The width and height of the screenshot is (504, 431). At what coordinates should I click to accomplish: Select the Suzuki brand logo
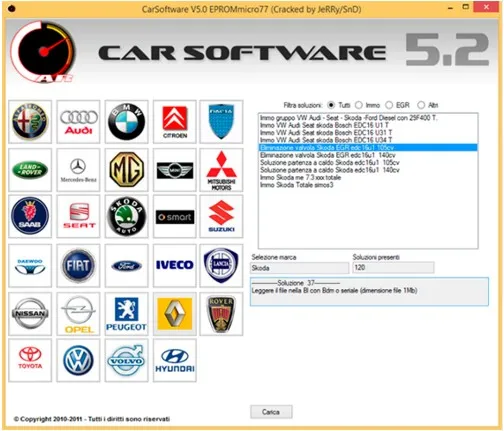point(221,216)
